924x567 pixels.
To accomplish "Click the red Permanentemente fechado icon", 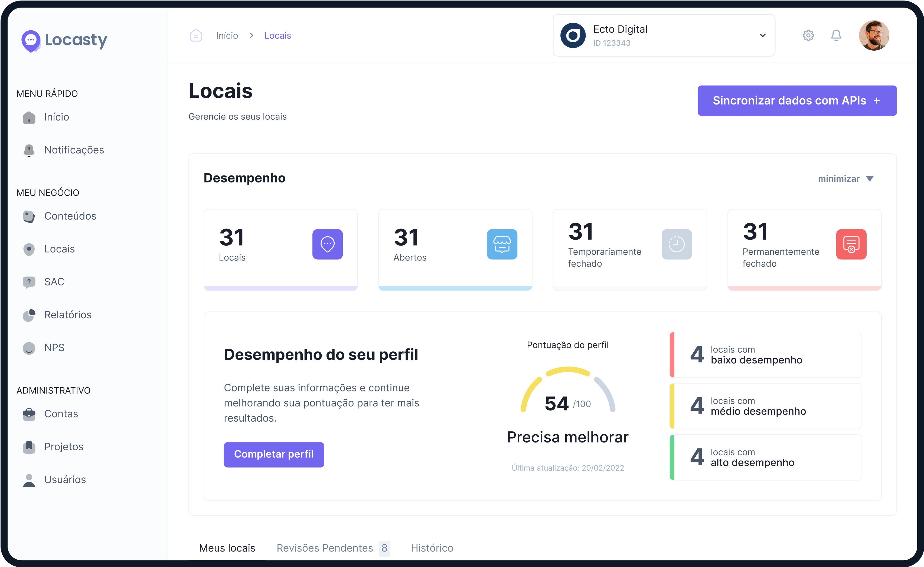I will [x=851, y=244].
